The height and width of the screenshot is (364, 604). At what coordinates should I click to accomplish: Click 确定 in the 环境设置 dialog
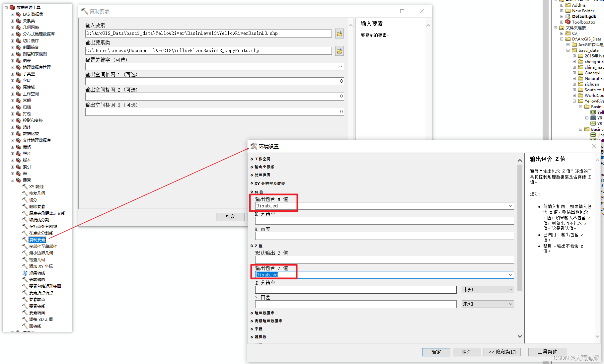pyautogui.click(x=436, y=352)
